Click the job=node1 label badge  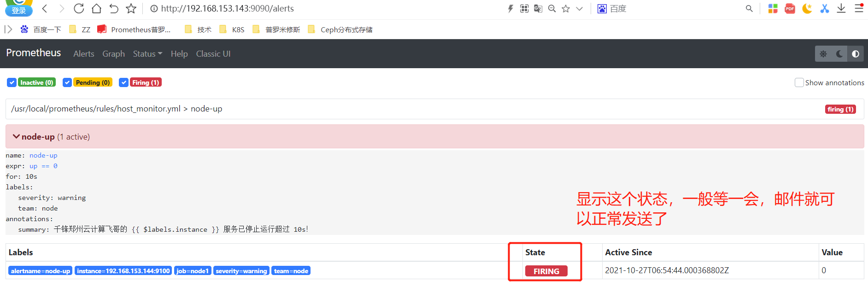[x=193, y=271]
